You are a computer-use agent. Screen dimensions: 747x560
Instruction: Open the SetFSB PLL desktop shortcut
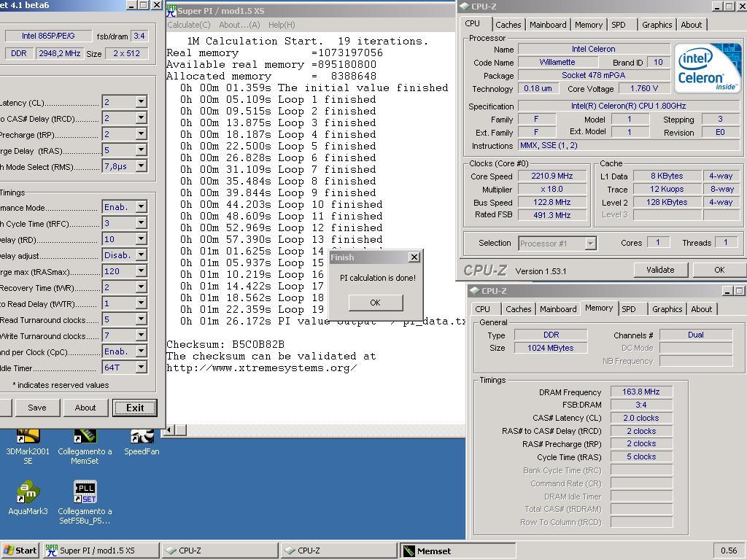[x=85, y=503]
